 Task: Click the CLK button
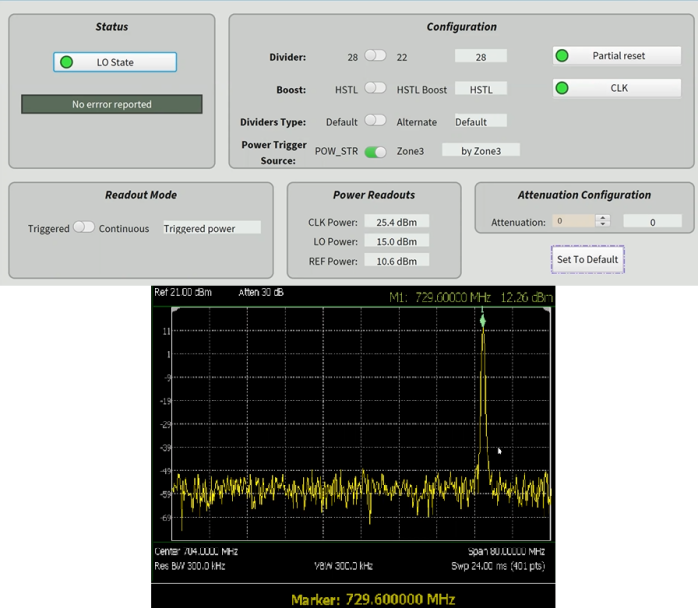pos(618,88)
